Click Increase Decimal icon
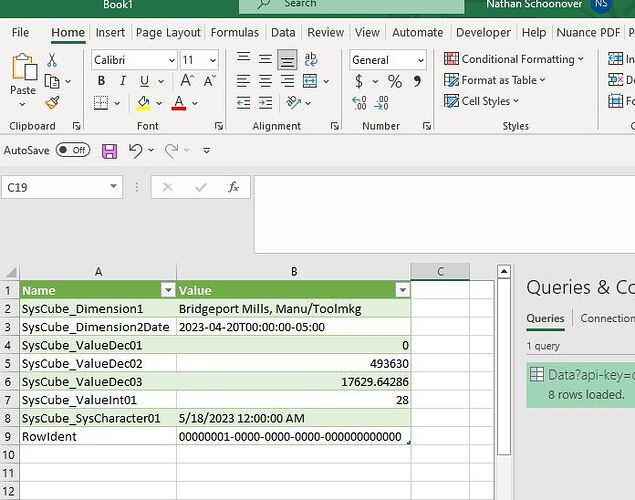Screen dimensions: 635x500 click(359, 103)
